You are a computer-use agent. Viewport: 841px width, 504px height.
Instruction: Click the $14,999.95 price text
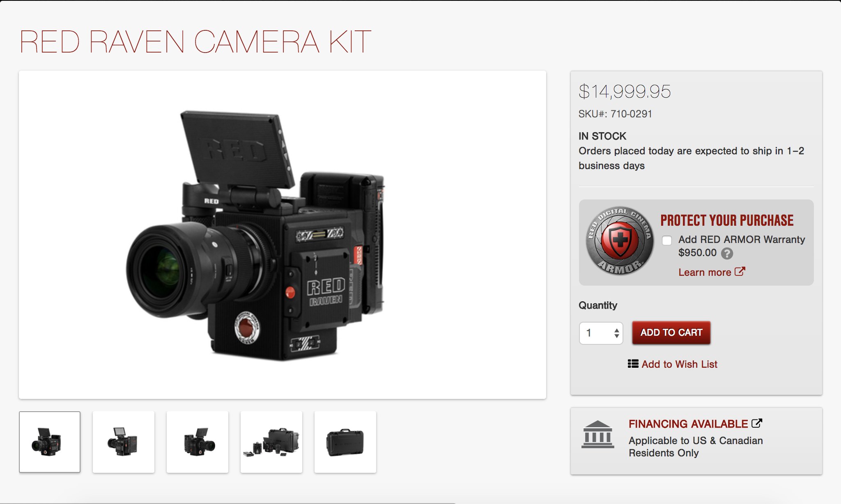point(625,91)
